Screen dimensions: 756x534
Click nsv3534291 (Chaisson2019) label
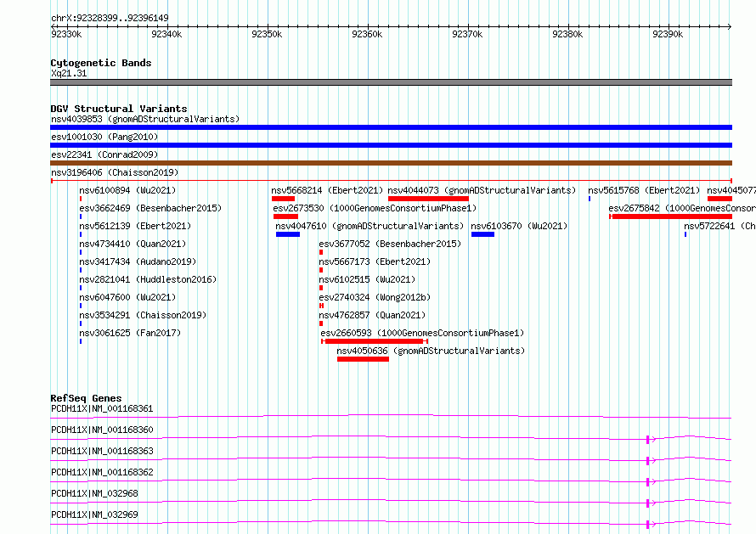point(143,315)
